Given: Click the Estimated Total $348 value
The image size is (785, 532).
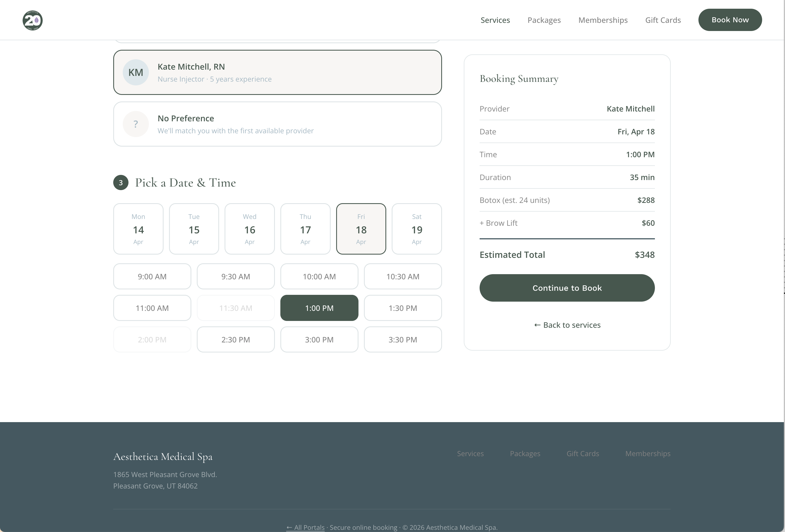Looking at the screenshot, I should click(645, 255).
